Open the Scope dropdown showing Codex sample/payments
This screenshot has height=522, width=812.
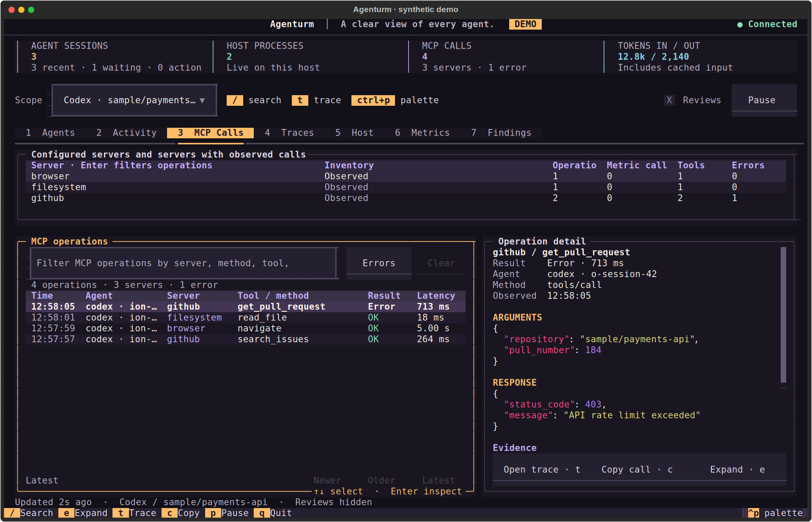click(134, 100)
